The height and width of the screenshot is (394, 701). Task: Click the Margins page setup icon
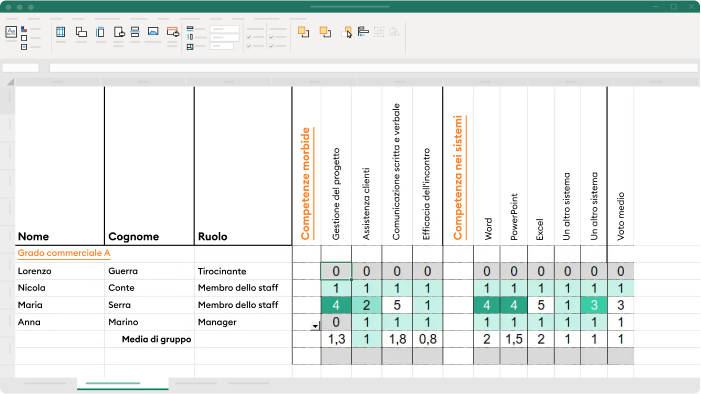(x=61, y=32)
